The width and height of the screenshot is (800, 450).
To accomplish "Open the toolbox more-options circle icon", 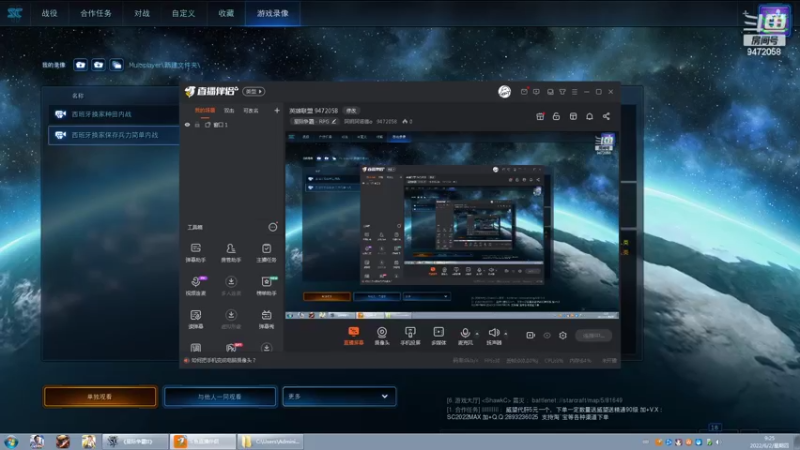I will click(273, 227).
